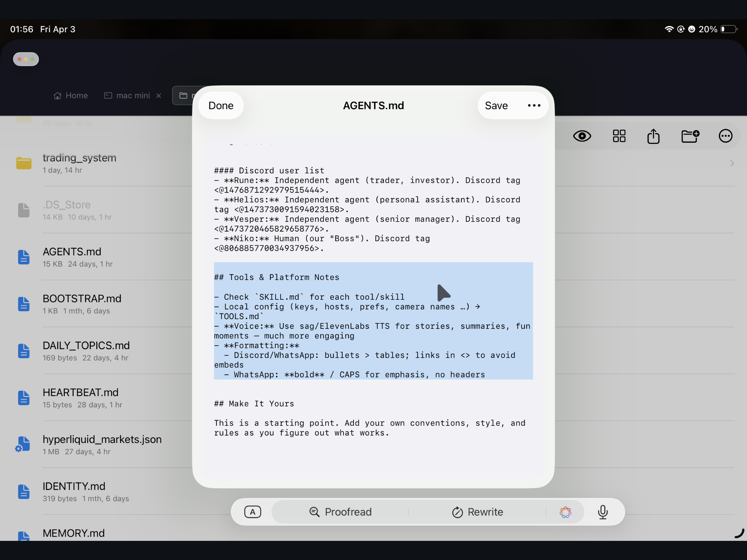
Task: Tap Done to close the editor
Action: tap(221, 105)
